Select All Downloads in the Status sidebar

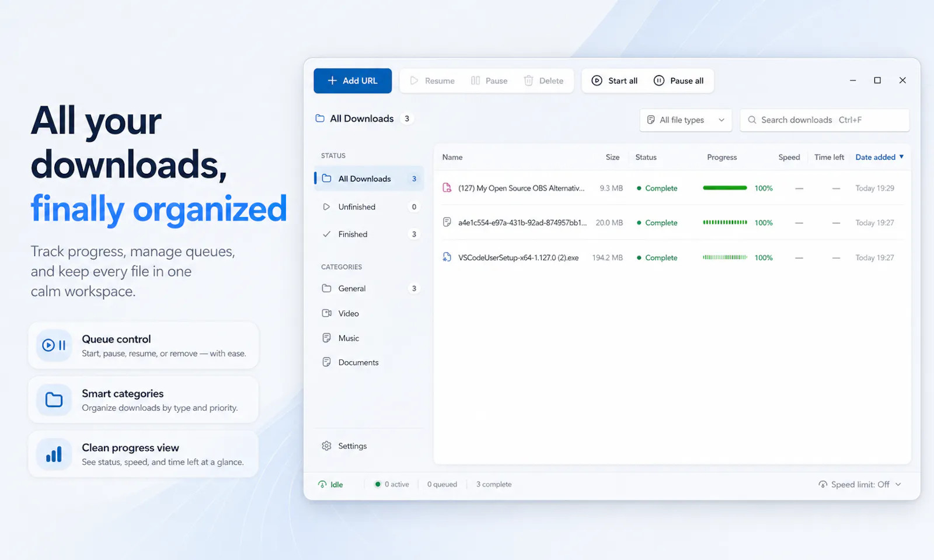pos(369,178)
